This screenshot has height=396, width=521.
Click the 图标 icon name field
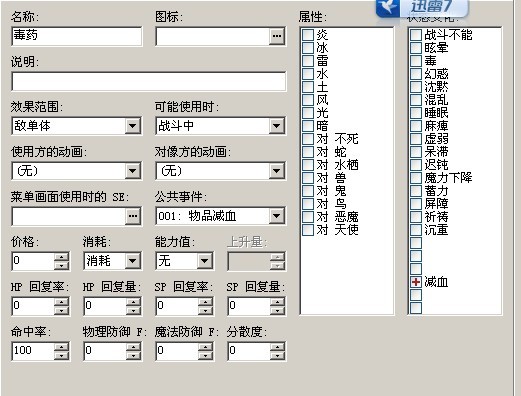[x=213, y=36]
